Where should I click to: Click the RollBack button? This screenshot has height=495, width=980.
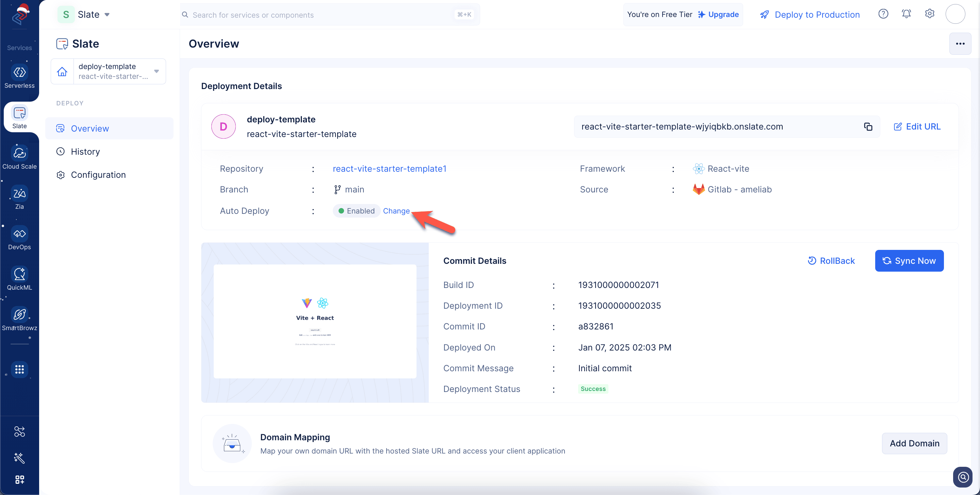coord(831,261)
